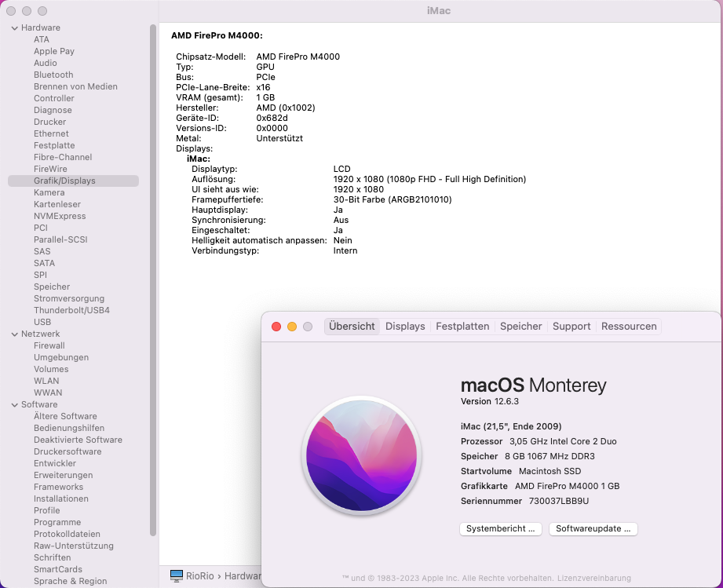This screenshot has width=723, height=588.
Task: Click the Systembericht button
Action: pos(501,529)
